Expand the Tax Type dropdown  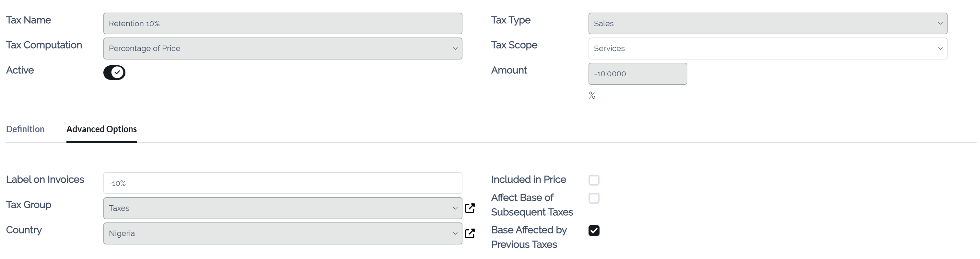pyautogui.click(x=767, y=24)
